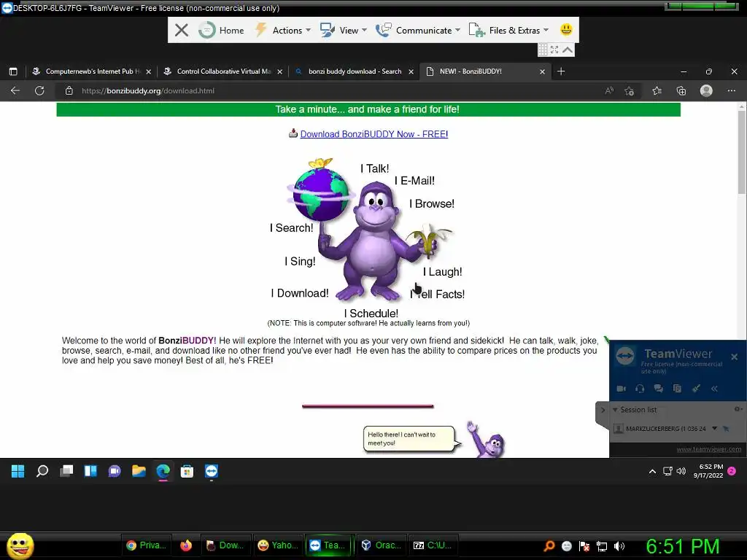Open the Collections icon in Edge
Viewport: 747px width, 560px height.
(681, 90)
